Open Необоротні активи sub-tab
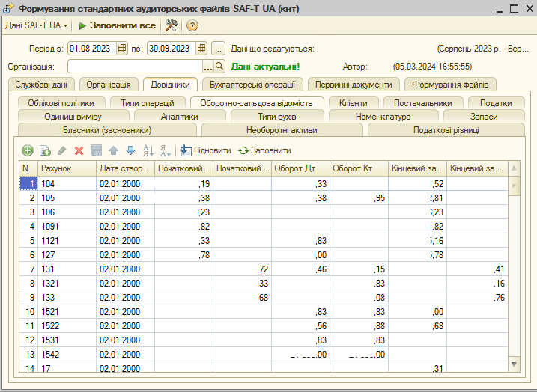 click(282, 130)
